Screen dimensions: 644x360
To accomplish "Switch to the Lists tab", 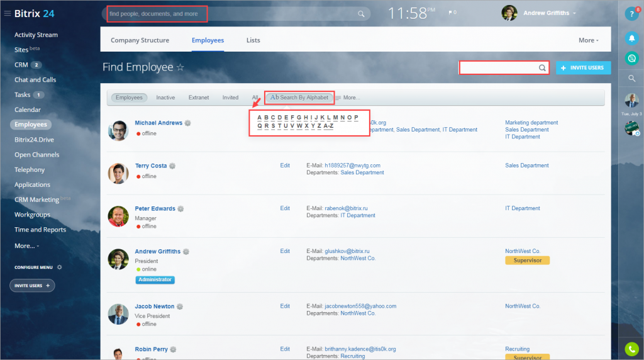I will (253, 40).
